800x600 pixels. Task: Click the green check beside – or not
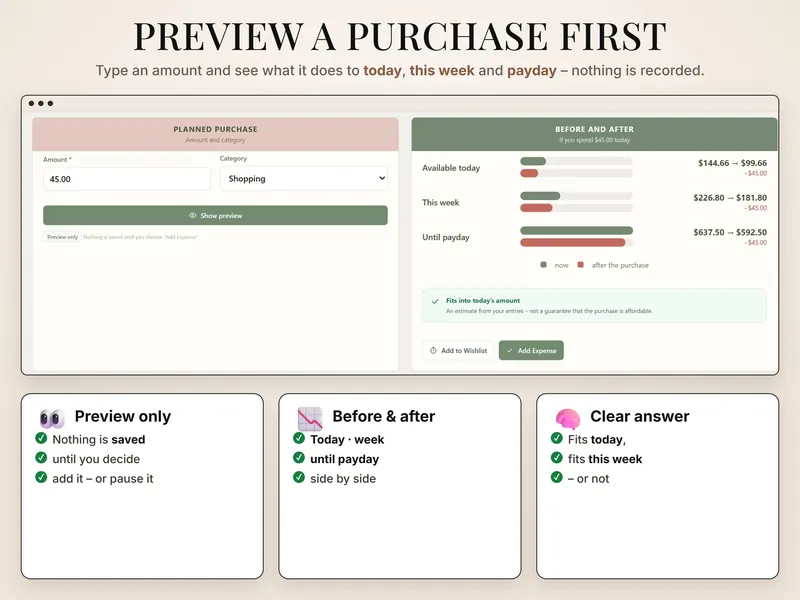557,477
